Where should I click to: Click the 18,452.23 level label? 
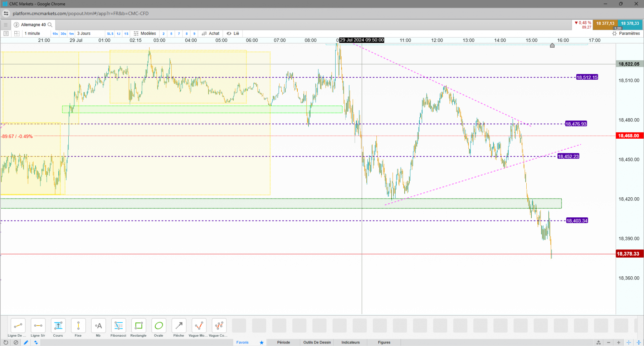click(568, 157)
